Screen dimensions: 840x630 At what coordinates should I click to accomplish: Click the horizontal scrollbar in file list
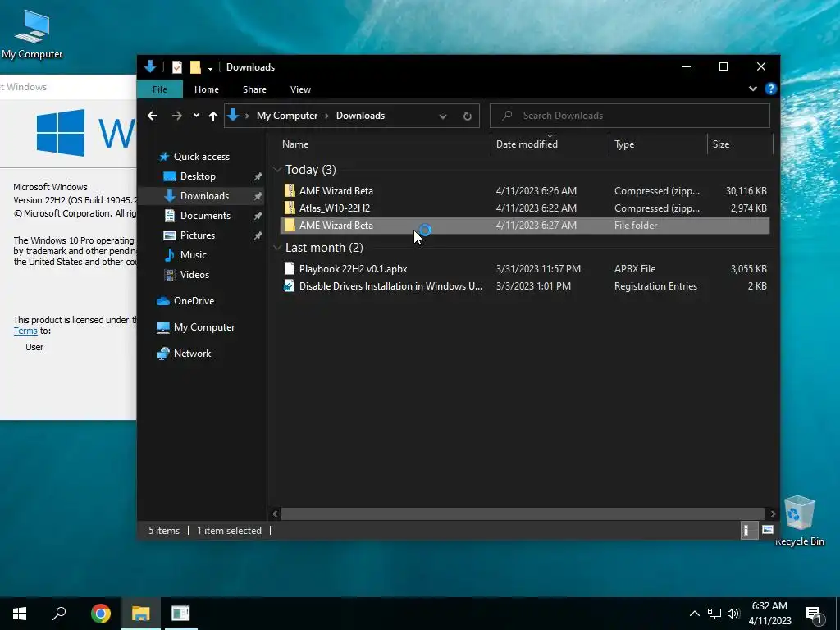tap(523, 514)
